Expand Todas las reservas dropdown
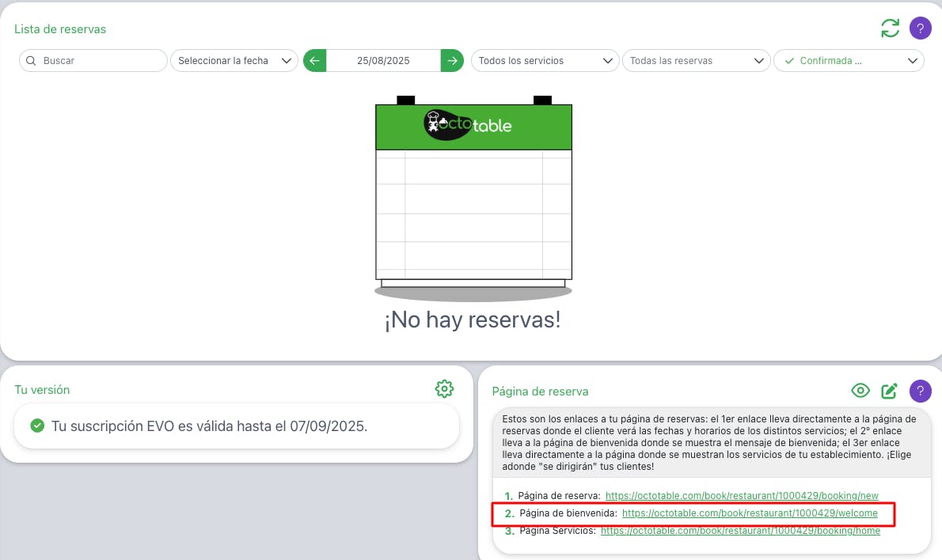Image resolution: width=942 pixels, height=560 pixels. [697, 61]
